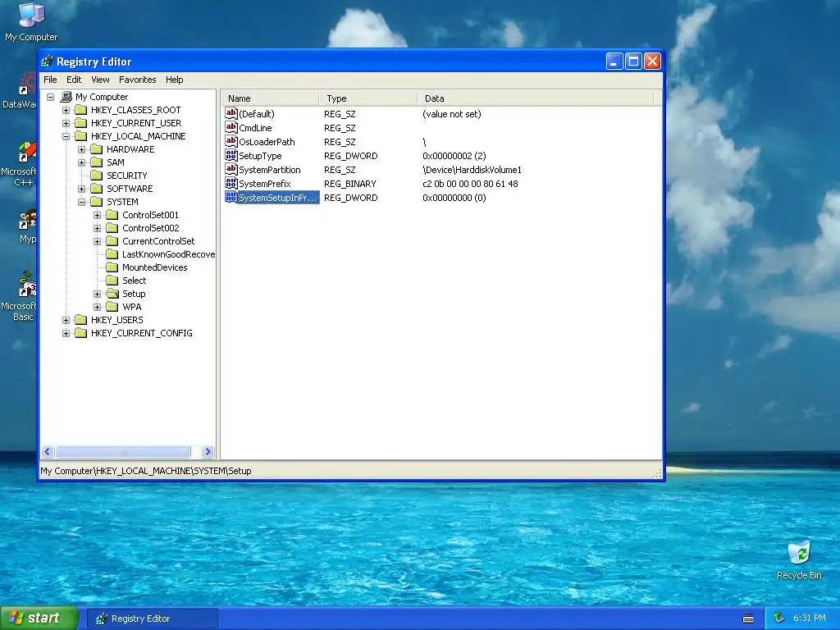This screenshot has height=630, width=840.
Task: Select the CurrentControlSet key label
Action: pos(158,241)
